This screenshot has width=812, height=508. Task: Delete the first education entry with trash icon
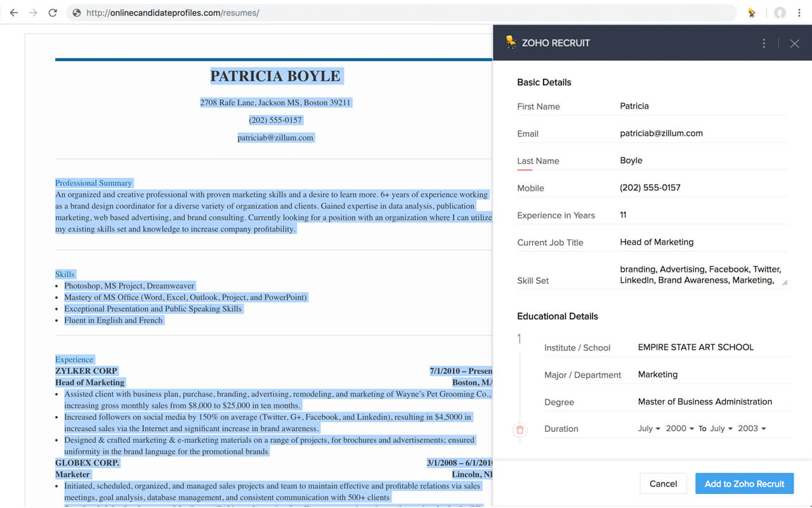click(520, 430)
